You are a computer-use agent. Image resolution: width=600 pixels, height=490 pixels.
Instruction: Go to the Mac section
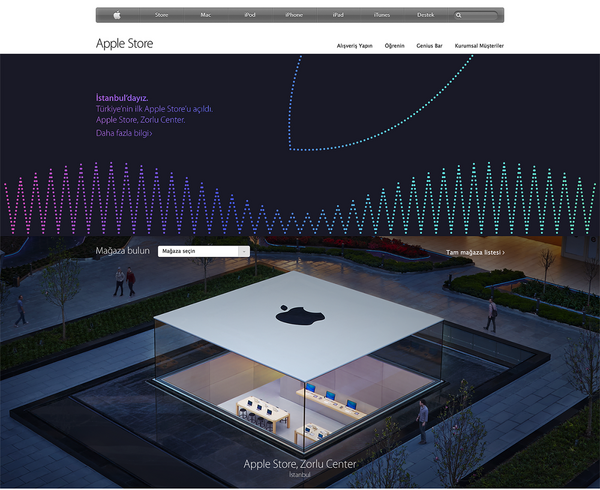tap(205, 15)
